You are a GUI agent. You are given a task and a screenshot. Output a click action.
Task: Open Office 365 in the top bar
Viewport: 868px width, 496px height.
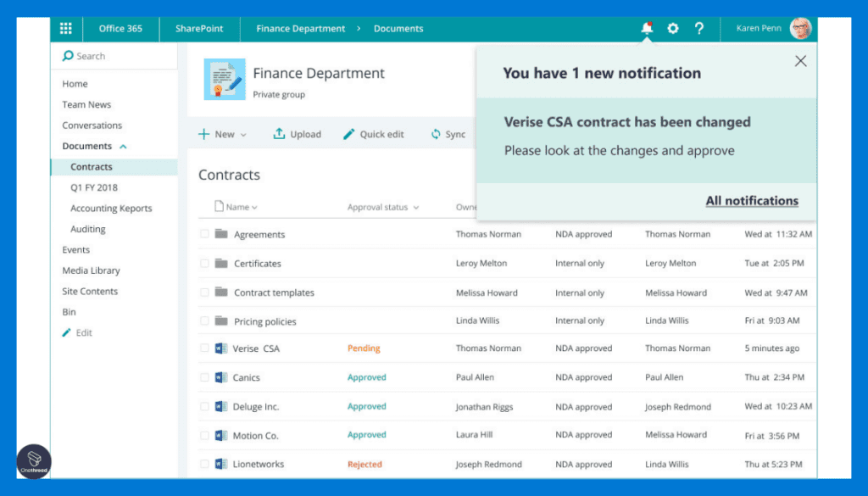(x=120, y=28)
